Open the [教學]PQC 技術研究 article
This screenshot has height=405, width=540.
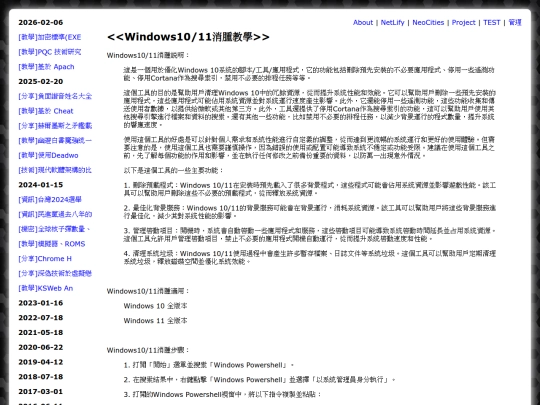(x=50, y=52)
